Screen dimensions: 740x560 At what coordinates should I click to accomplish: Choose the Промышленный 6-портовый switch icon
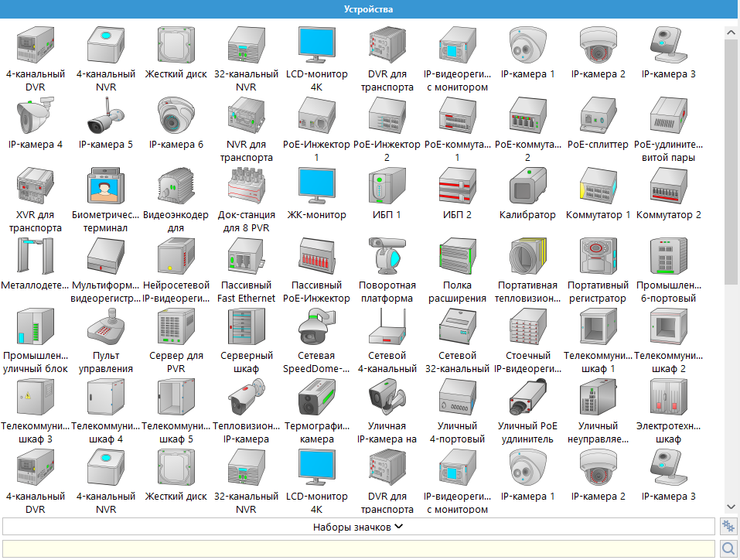(668, 256)
